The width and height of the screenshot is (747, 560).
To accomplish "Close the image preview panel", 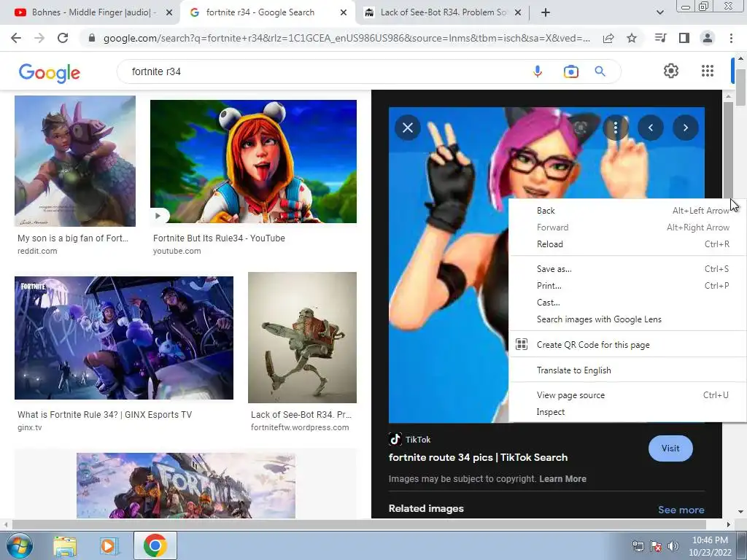I will click(408, 128).
